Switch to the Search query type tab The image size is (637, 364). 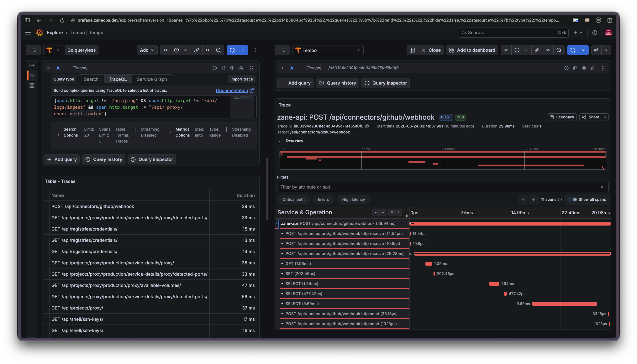(91, 79)
